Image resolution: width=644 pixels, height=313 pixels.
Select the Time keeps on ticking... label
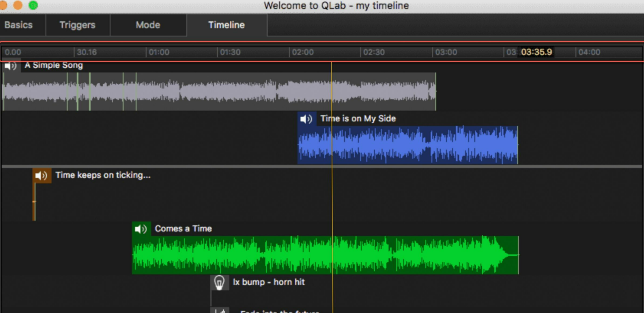click(x=103, y=175)
